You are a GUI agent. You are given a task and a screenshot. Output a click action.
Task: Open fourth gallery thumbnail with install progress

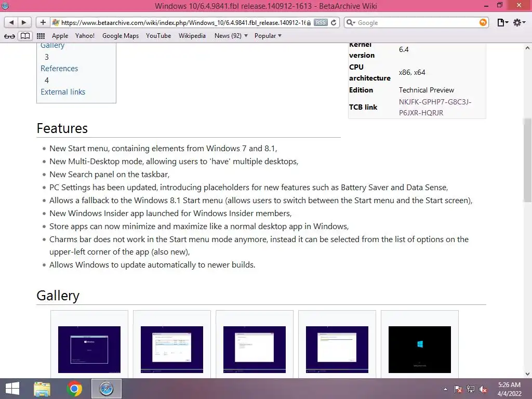tap(337, 350)
